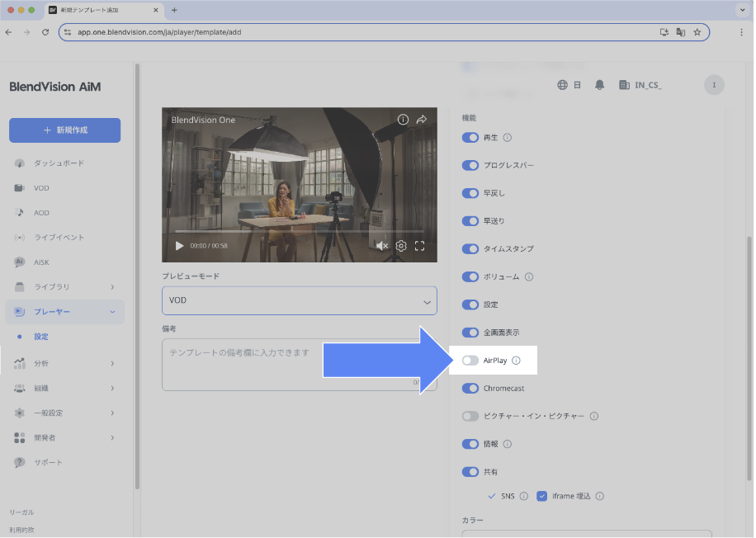Open the プレビューモード VOD dropdown
The image size is (756, 538).
(x=300, y=301)
